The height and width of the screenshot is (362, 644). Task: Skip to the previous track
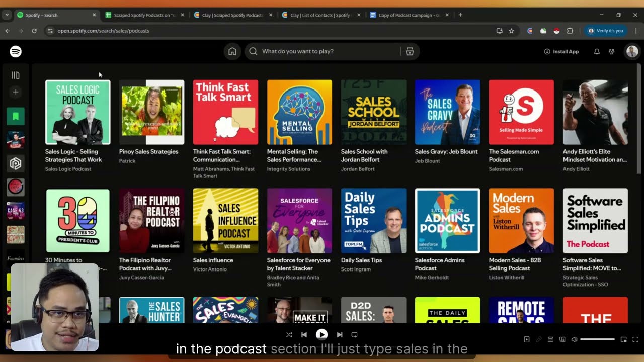point(304,334)
